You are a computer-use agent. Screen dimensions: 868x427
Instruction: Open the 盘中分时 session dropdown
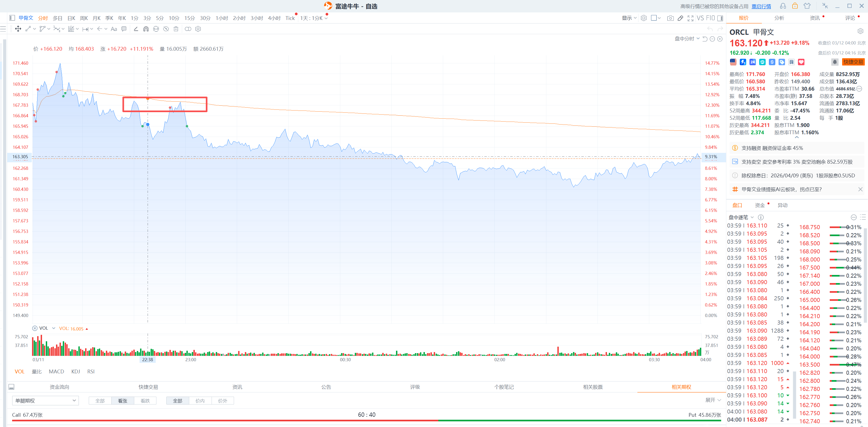(687, 39)
